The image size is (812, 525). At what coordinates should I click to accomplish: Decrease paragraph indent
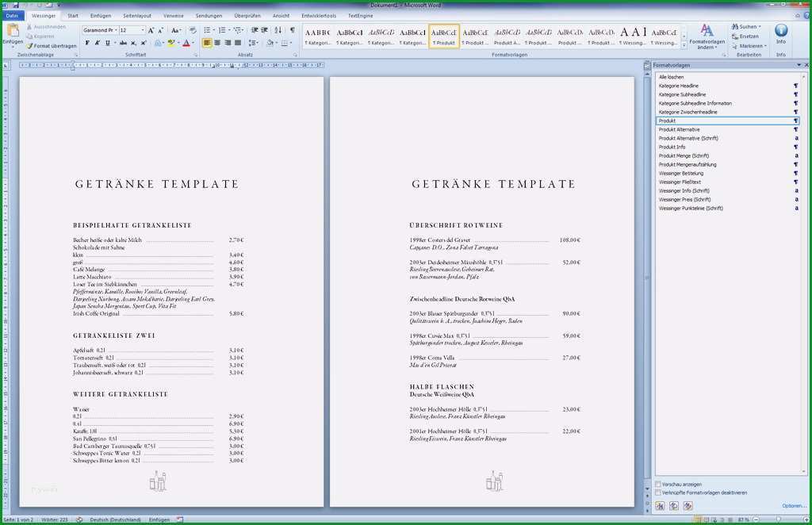point(255,31)
